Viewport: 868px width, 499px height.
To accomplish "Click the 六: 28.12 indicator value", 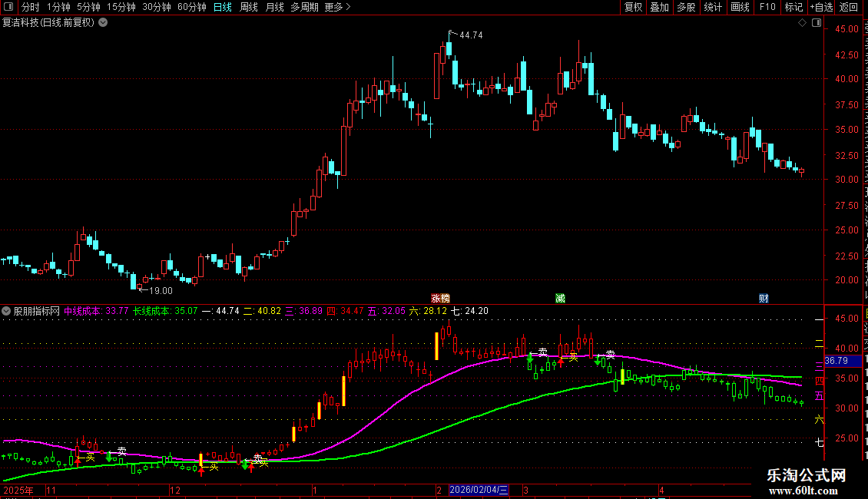I will click(428, 311).
